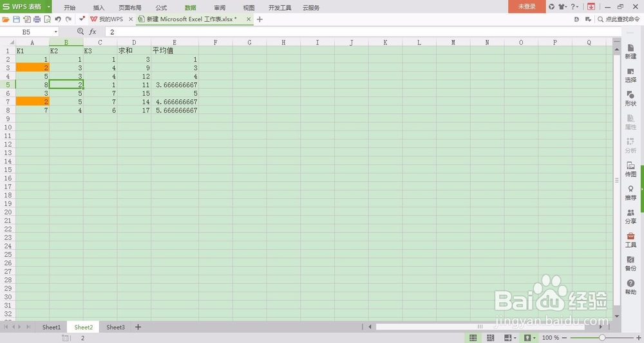Switch to 公式 ribbon tab
644x343 pixels.
click(x=161, y=8)
